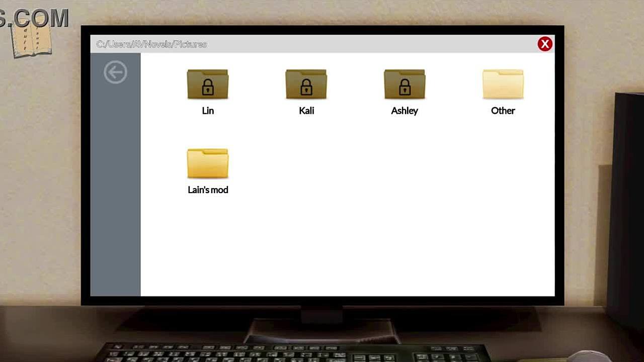Open the locked Lin folder icon
644x362 pixels.
click(x=208, y=84)
